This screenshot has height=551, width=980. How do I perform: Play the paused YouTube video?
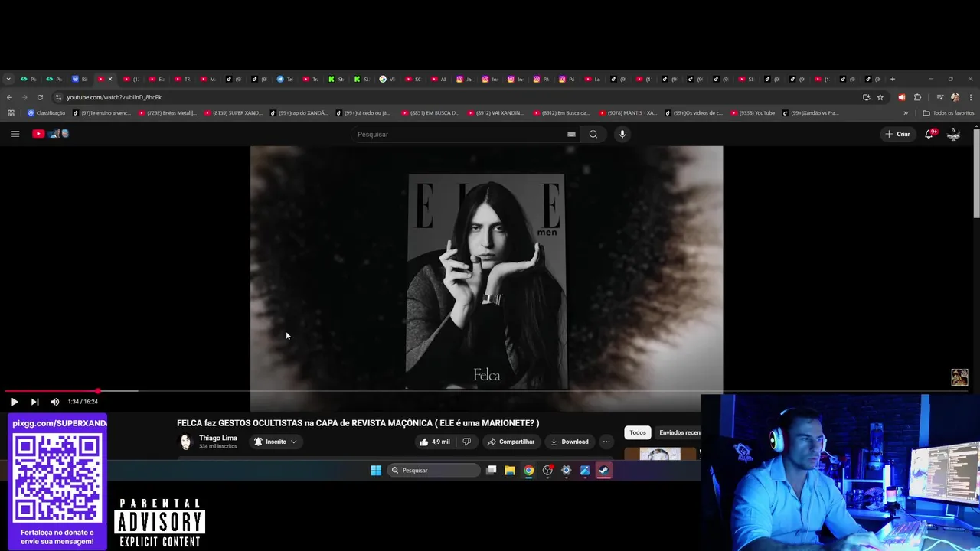click(x=14, y=402)
